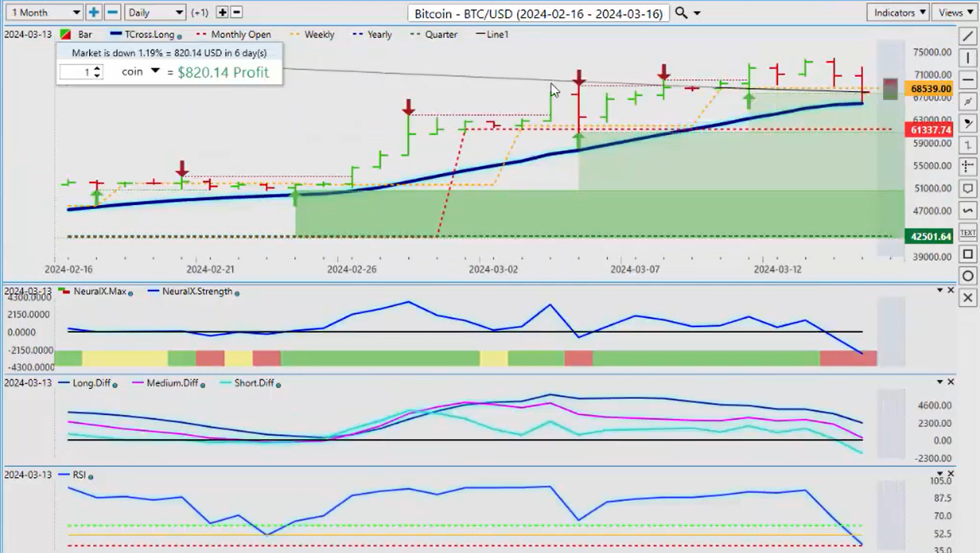Click the Weekly legend label
The width and height of the screenshot is (980, 553).
[x=319, y=34]
